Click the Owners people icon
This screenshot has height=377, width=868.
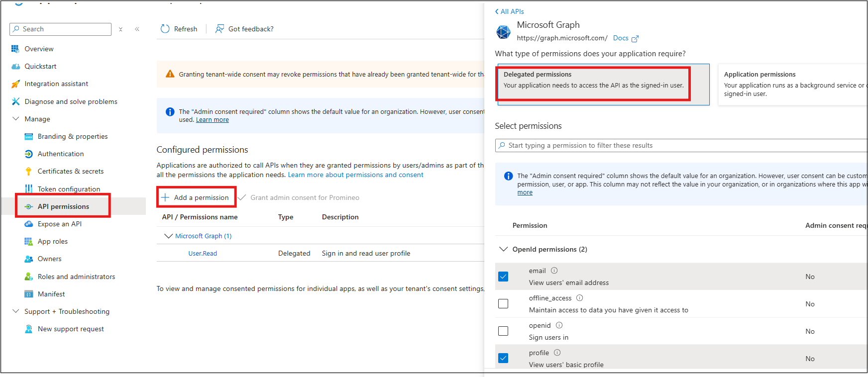29,259
